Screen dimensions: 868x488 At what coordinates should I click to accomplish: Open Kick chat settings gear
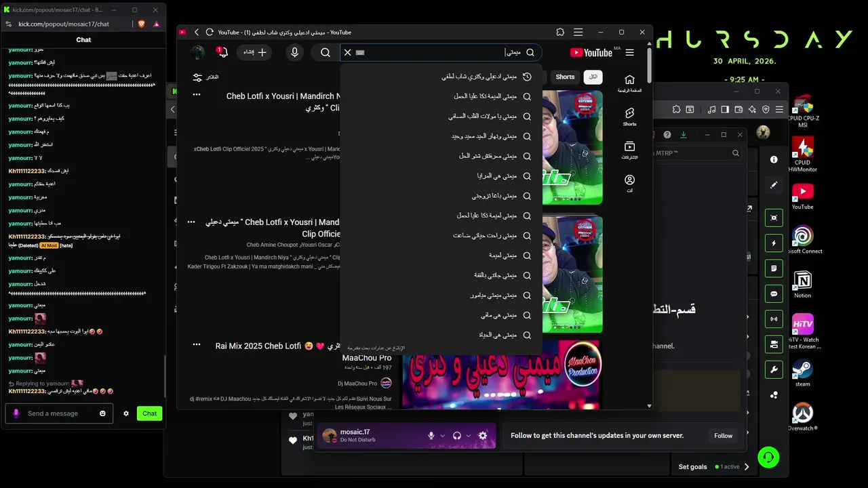(x=125, y=413)
